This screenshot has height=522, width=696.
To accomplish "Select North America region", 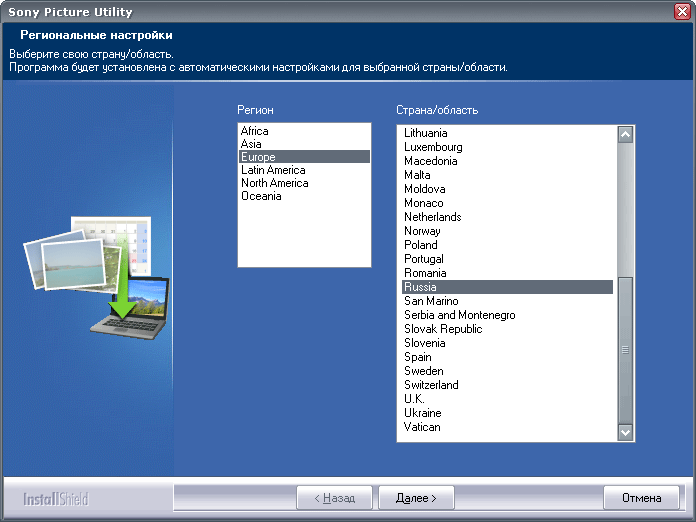I will pos(304,183).
